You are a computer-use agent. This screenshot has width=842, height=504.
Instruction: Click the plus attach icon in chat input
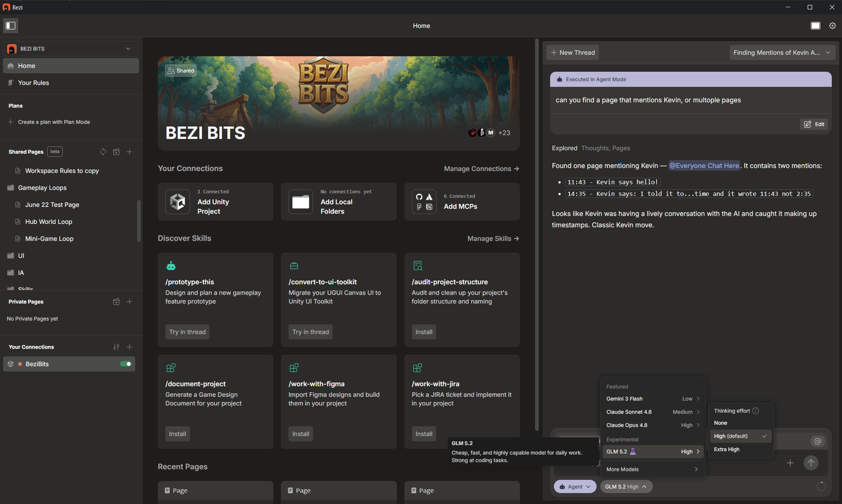[790, 463]
